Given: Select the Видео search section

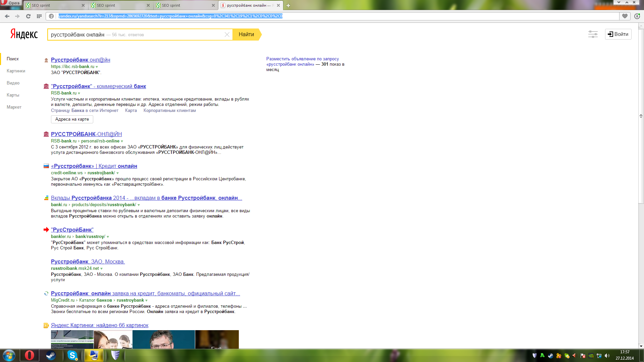Looking at the screenshot, I should click(x=13, y=83).
